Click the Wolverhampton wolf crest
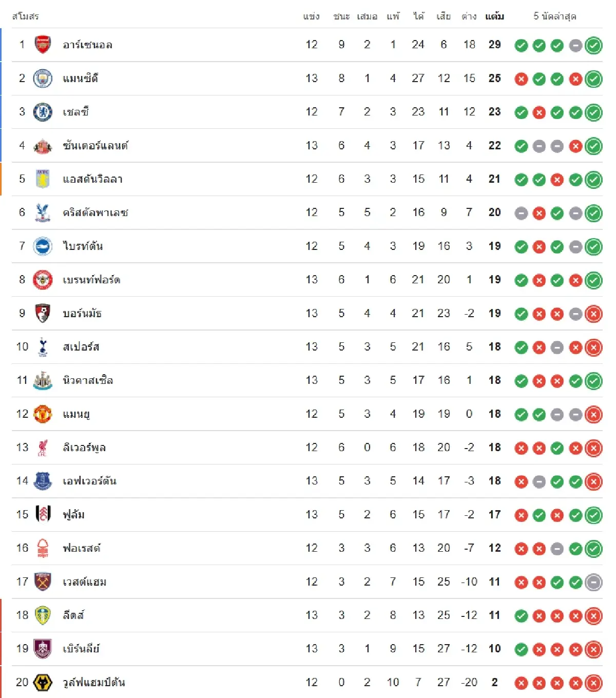 (x=43, y=683)
